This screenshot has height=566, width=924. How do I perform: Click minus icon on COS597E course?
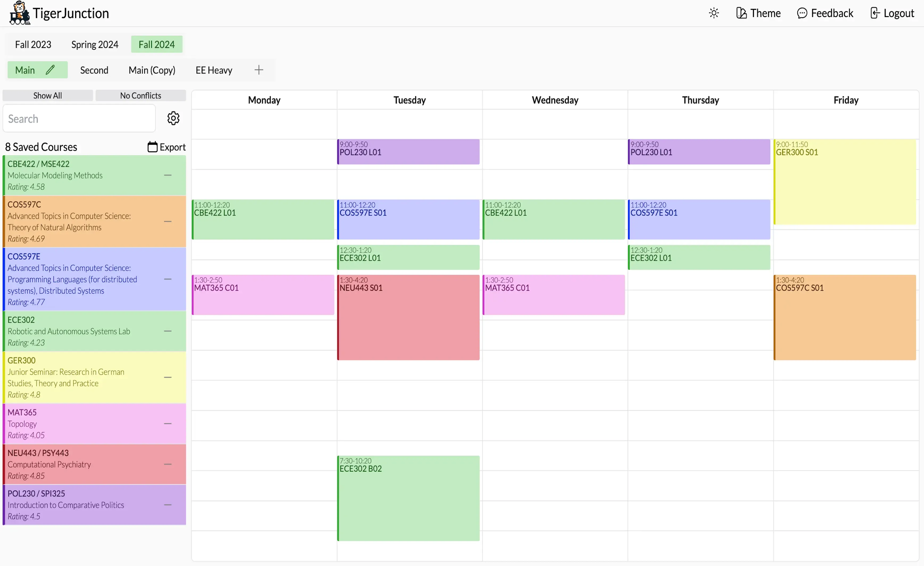[168, 279]
